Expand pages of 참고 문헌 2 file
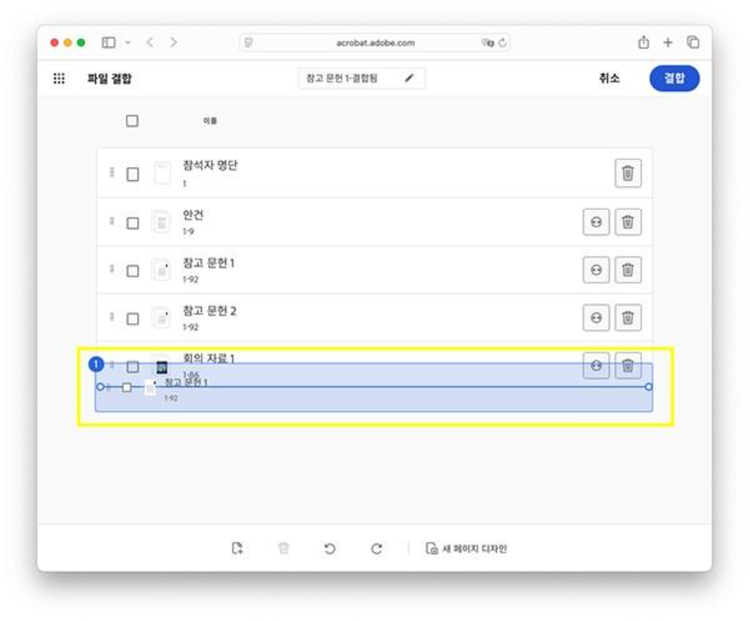The height and width of the screenshot is (621, 750). (x=596, y=318)
